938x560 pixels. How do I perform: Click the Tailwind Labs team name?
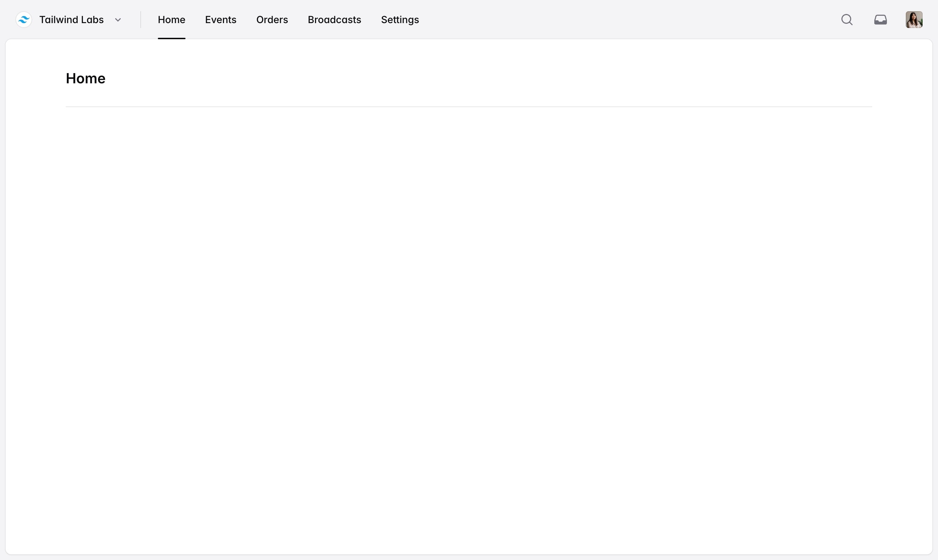click(71, 20)
